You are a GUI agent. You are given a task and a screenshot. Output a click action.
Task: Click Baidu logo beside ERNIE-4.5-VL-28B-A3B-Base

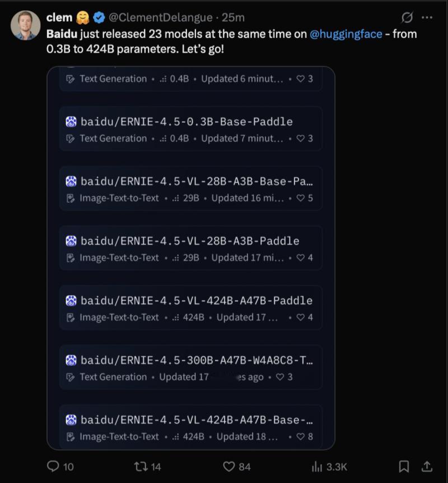tap(71, 181)
